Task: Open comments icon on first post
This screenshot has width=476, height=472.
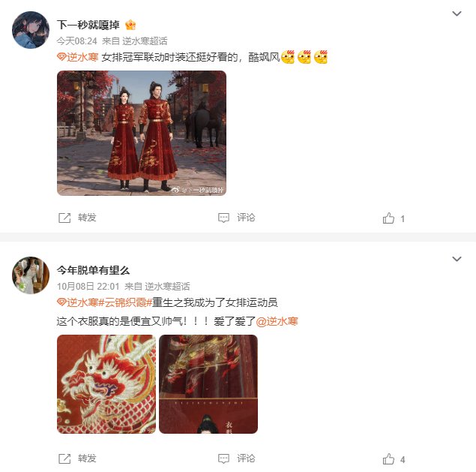Action: 223,218
